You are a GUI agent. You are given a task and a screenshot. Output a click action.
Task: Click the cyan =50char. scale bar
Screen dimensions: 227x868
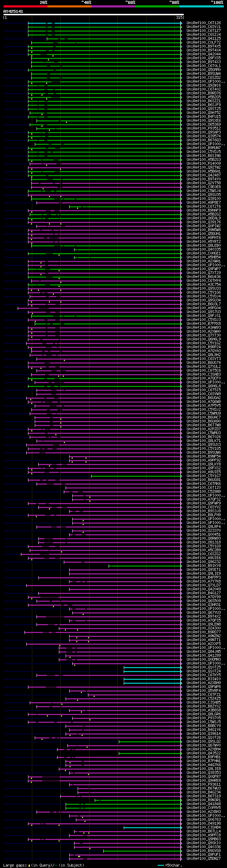(x=161, y=865)
